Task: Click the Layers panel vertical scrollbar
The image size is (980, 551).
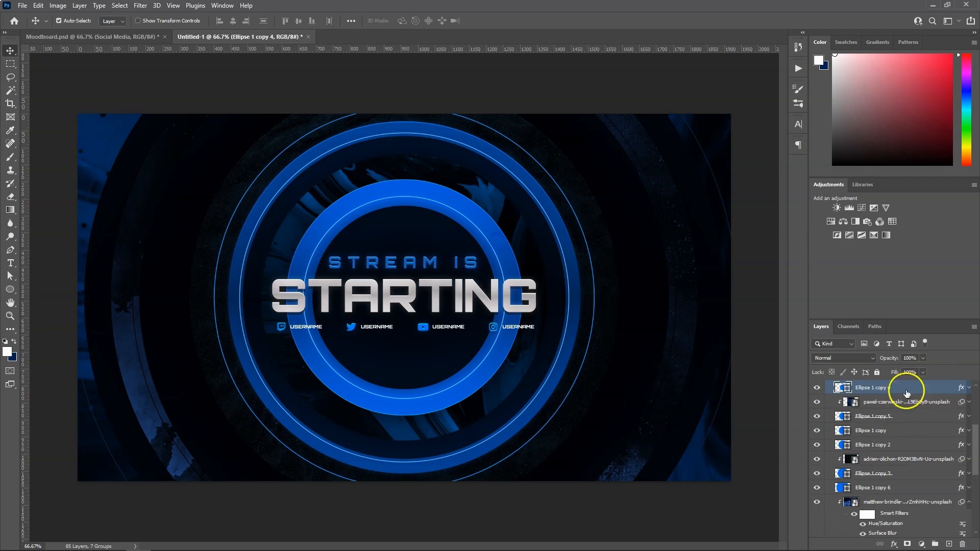Action: 975,449
